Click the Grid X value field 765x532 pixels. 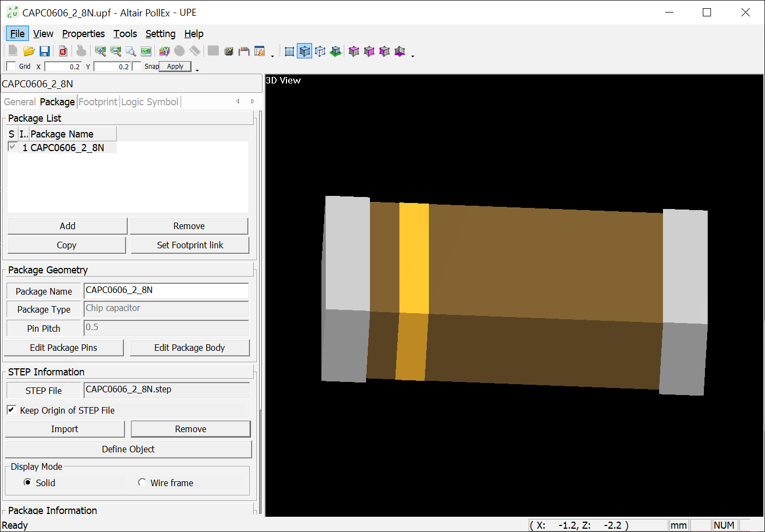point(63,67)
